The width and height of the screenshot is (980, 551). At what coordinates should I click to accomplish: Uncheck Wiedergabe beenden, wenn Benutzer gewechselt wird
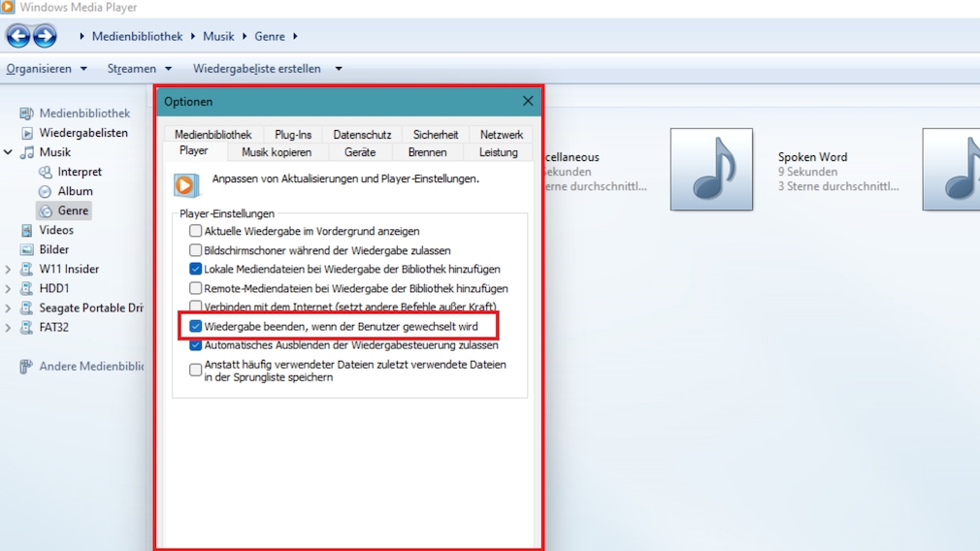(196, 327)
